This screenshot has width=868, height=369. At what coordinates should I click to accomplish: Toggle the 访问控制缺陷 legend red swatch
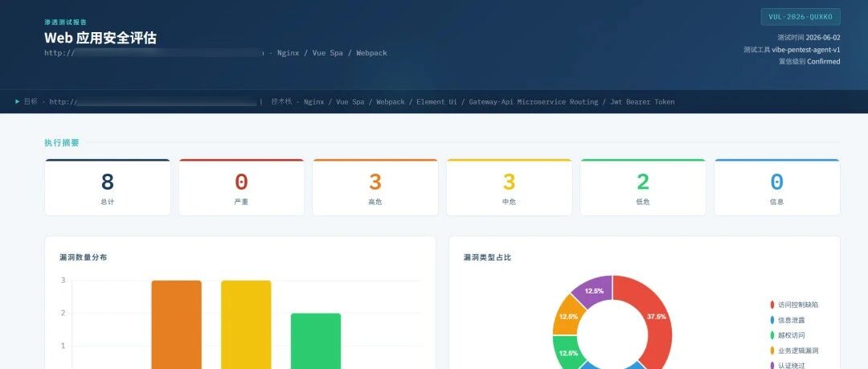point(772,305)
